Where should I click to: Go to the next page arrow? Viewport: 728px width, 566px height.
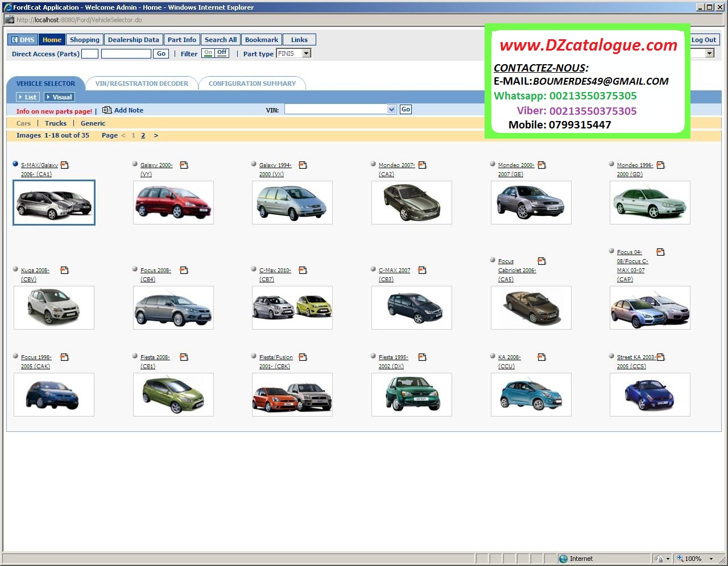pos(156,135)
